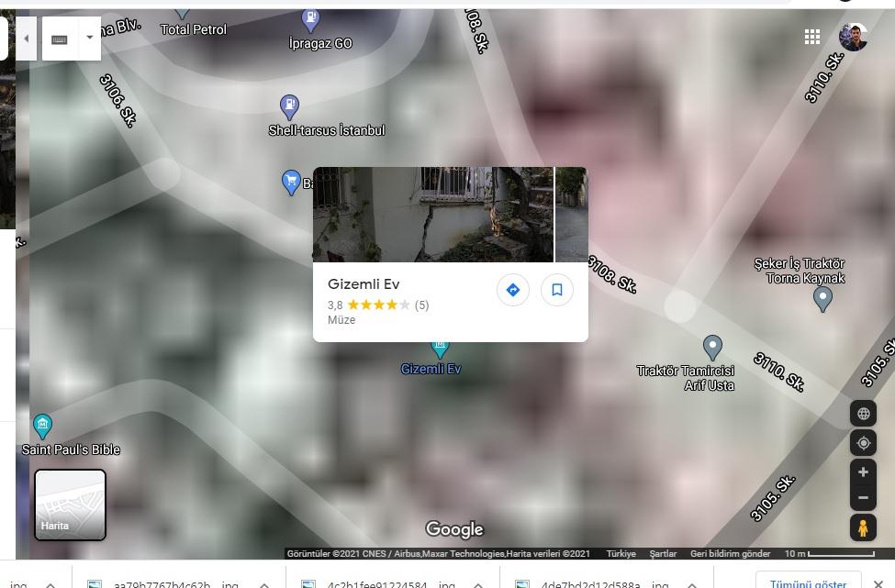Click the İpragaz GO fuel marker

coord(310,18)
